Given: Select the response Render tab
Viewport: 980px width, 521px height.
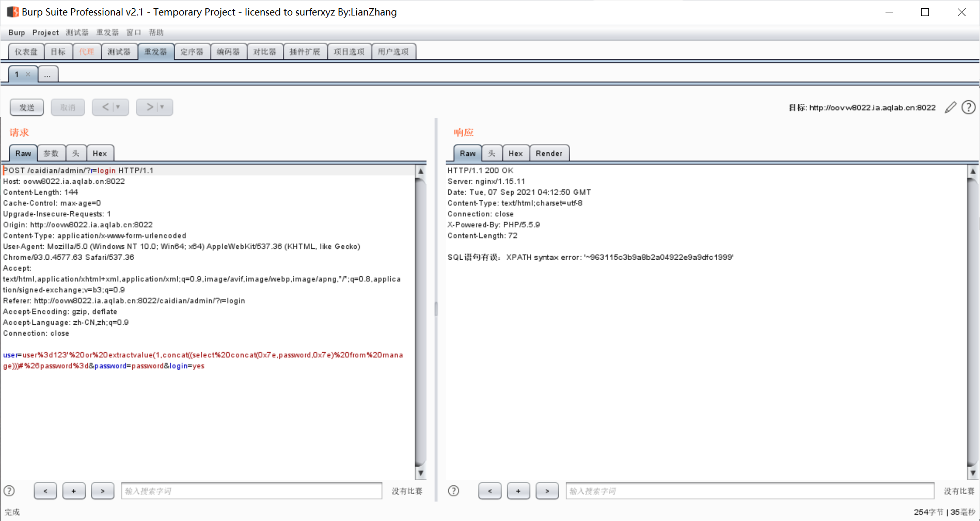Looking at the screenshot, I should [549, 153].
